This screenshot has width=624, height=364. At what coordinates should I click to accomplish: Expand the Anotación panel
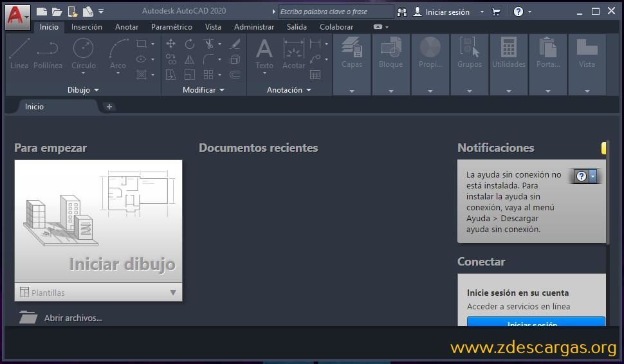[x=289, y=90]
